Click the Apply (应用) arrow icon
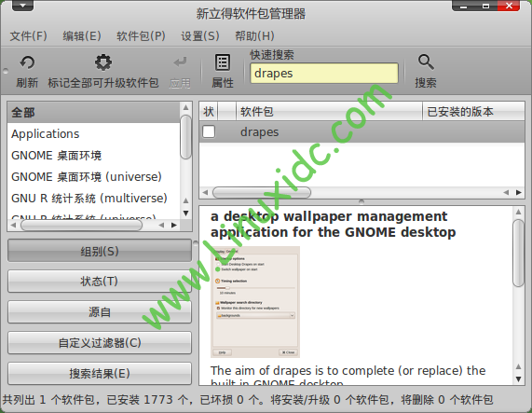The image size is (532, 413). [180, 62]
